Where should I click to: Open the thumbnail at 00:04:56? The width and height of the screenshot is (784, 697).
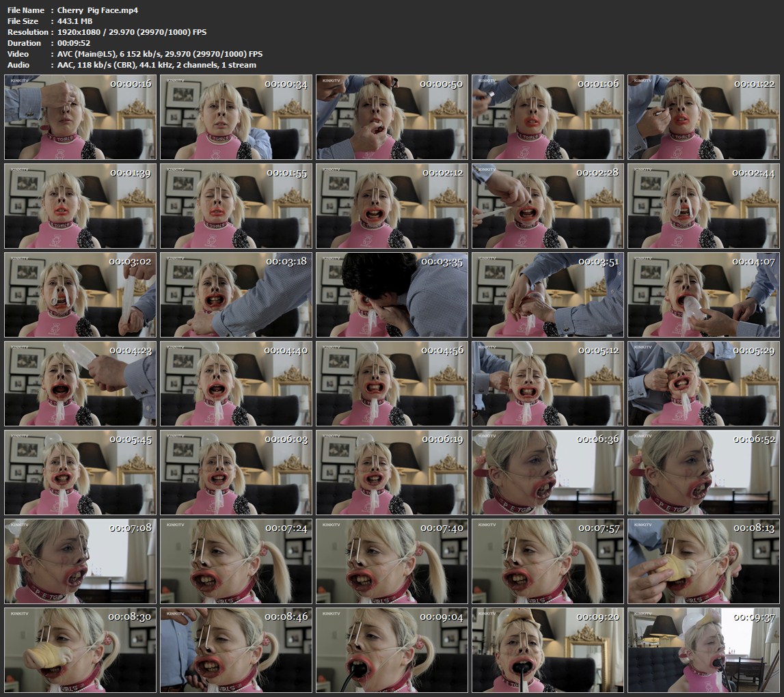point(392,383)
